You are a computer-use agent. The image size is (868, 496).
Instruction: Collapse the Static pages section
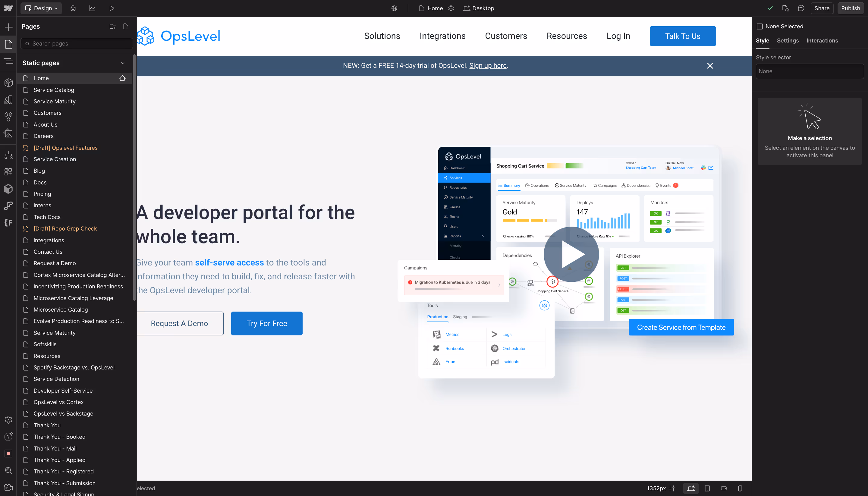[123, 63]
